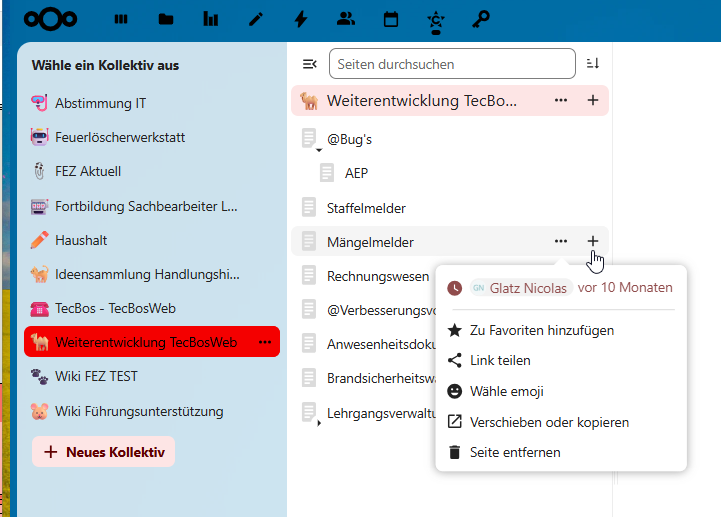
Task: Collapse the page list navigation toggle
Action: [x=310, y=64]
